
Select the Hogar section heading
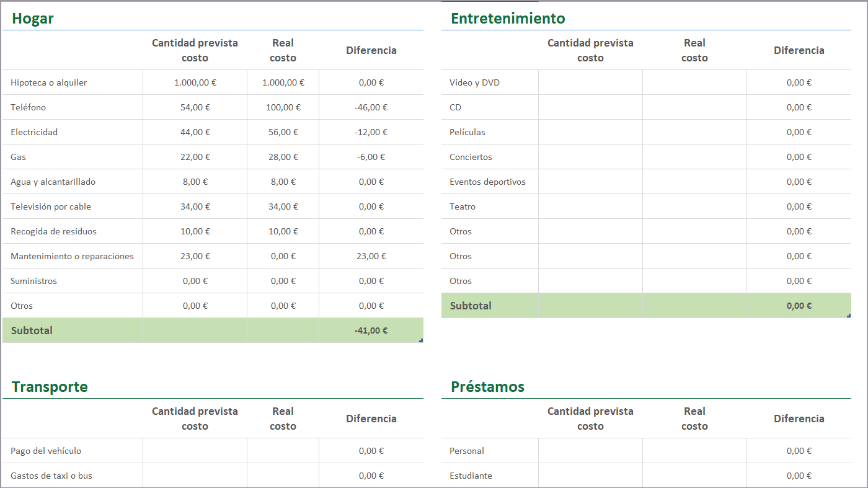pos(33,19)
